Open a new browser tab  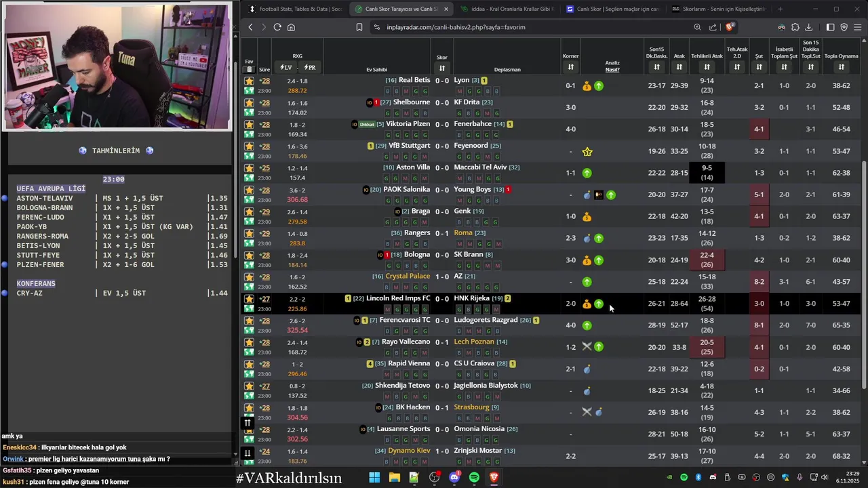780,9
